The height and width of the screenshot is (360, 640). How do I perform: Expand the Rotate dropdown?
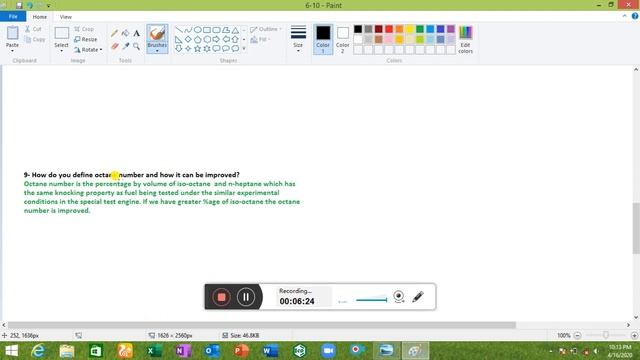[101, 50]
